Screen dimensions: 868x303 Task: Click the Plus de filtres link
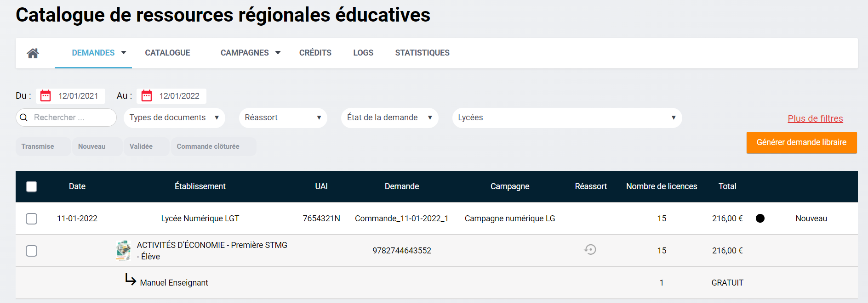(x=815, y=118)
